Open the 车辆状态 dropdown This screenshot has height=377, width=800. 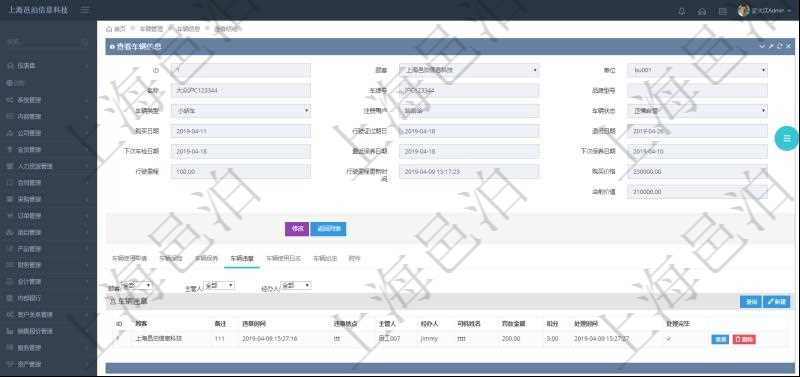[697, 111]
